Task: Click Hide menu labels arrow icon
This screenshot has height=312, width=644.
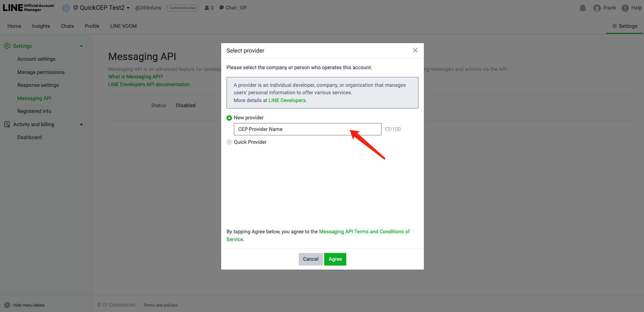Action: click(x=7, y=305)
